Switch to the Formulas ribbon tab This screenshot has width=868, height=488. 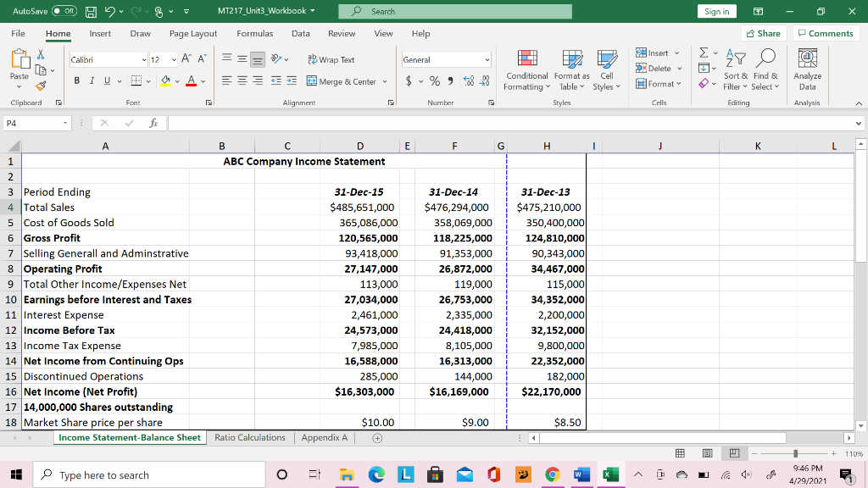point(256,34)
